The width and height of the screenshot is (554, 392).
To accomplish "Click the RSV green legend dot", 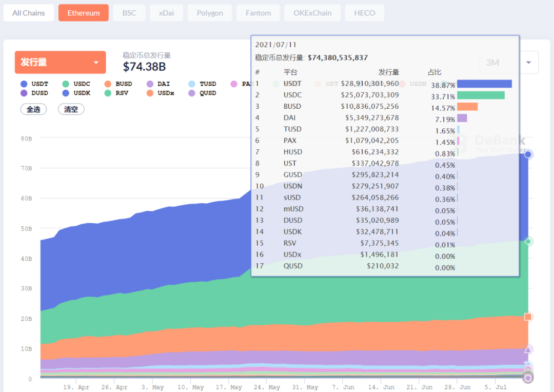I will tap(108, 93).
